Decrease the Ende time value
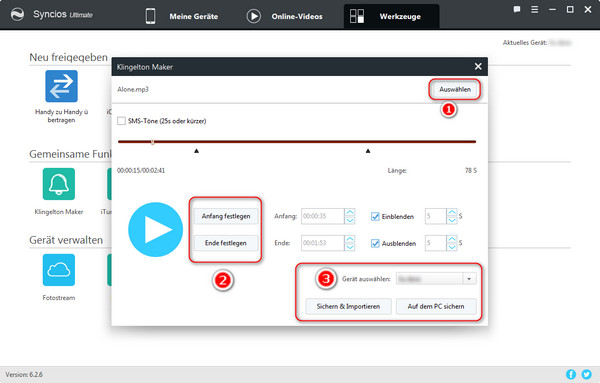The image size is (600, 383). [x=350, y=247]
